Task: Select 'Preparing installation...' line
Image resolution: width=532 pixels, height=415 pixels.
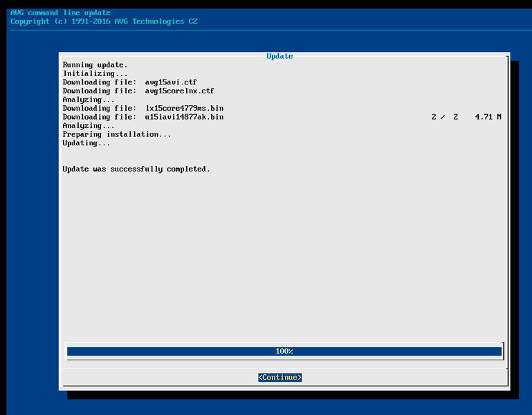Action: click(x=117, y=134)
